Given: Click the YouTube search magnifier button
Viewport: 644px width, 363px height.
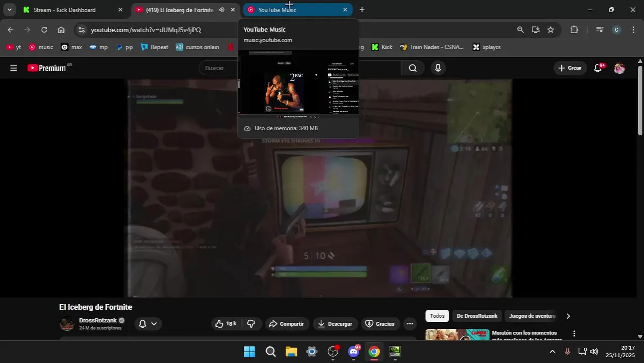Looking at the screenshot, I should click(413, 68).
